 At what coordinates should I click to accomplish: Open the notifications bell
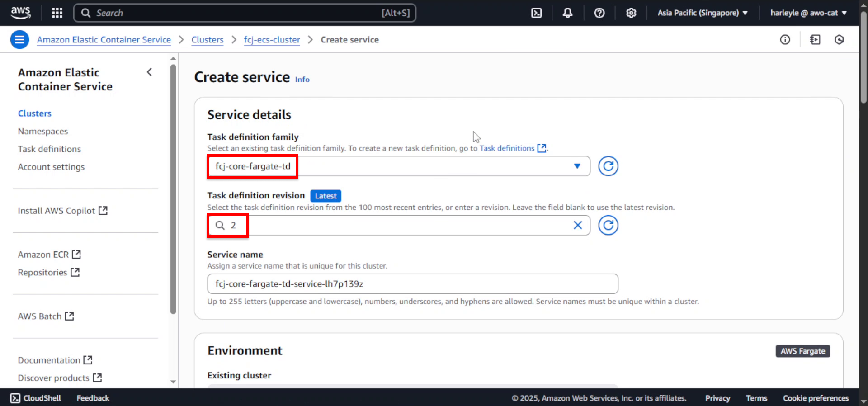567,13
